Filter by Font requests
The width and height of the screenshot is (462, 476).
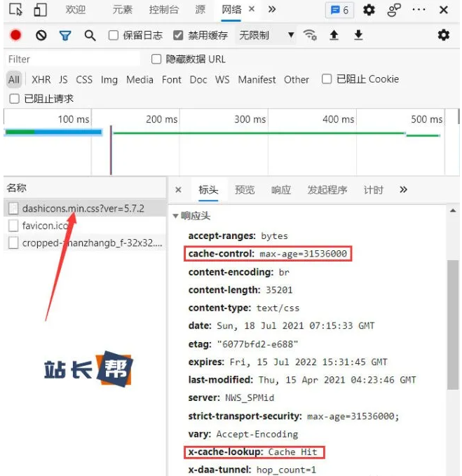pos(172,79)
